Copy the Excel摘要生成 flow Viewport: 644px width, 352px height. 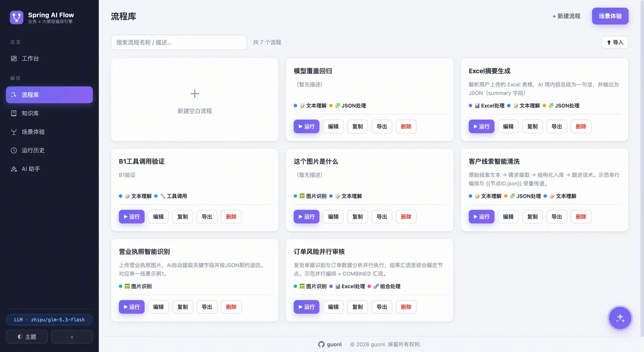click(x=532, y=126)
